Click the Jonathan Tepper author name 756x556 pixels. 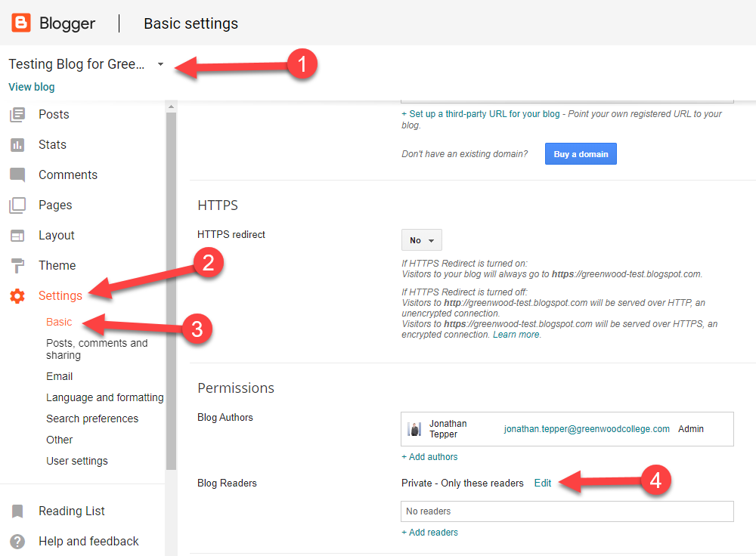(x=448, y=429)
